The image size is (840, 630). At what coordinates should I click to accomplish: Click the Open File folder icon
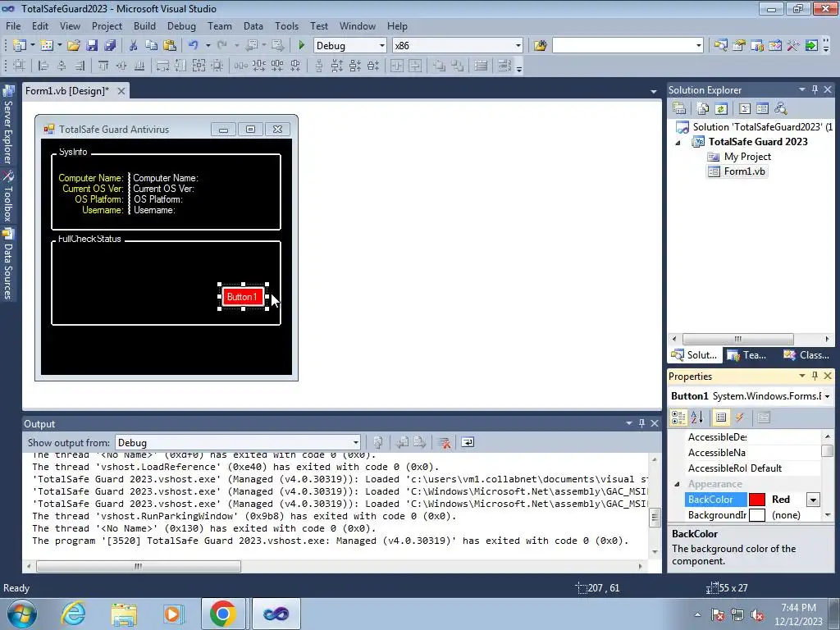click(x=74, y=46)
